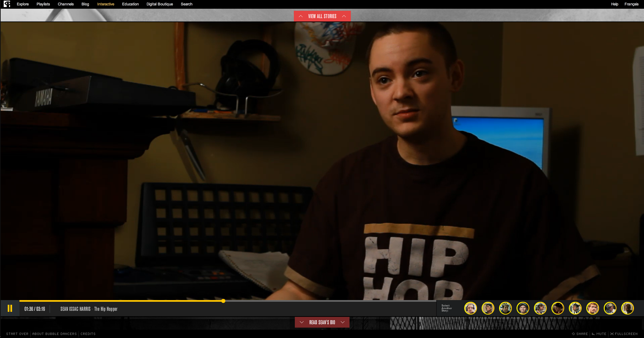Go to Playlists

[x=43, y=4]
